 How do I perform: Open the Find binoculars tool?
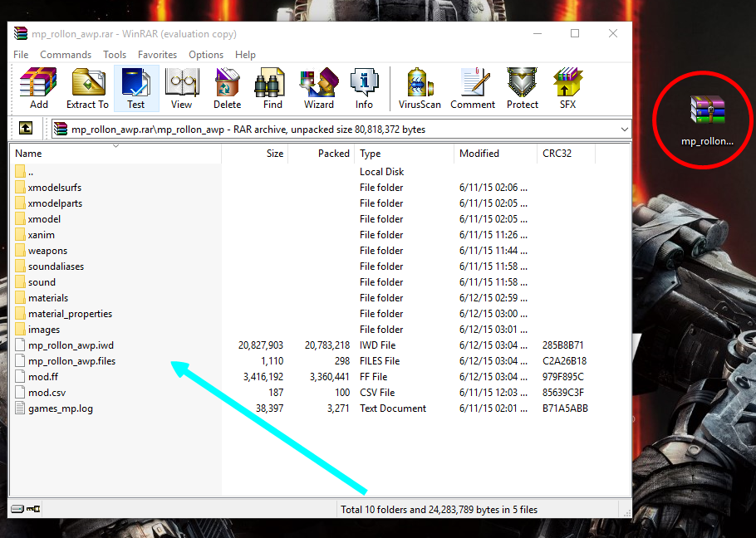point(272,88)
